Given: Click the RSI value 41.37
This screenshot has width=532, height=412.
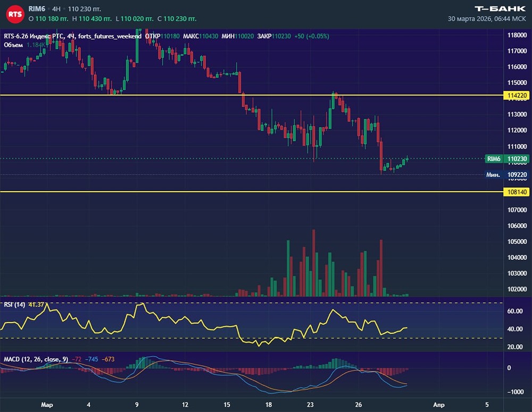Looking at the screenshot, I should tap(36, 304).
